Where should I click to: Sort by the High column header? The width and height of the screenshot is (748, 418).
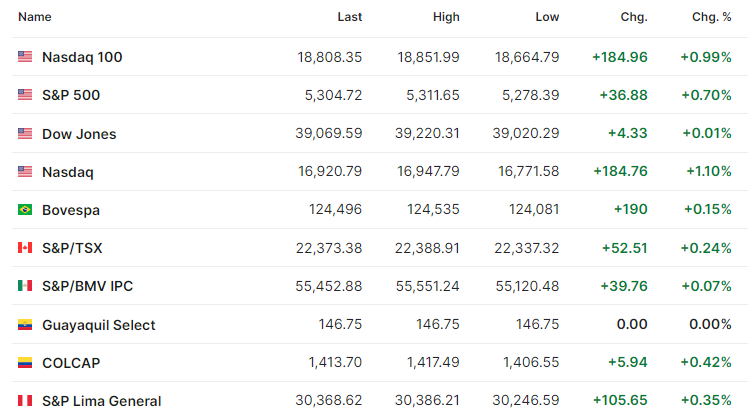point(446,17)
